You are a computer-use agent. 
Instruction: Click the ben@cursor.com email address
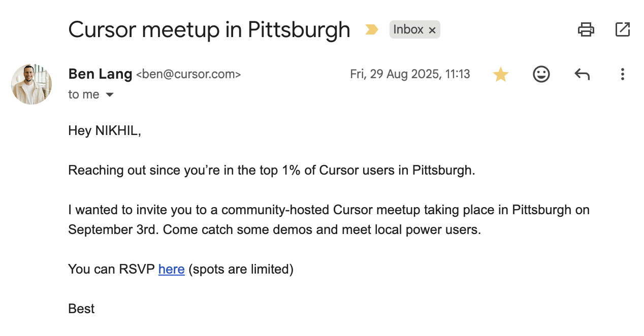coord(188,75)
